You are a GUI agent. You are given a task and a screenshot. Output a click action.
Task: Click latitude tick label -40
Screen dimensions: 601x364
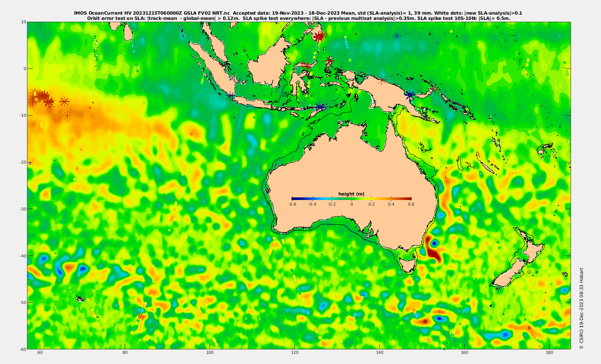[22, 256]
